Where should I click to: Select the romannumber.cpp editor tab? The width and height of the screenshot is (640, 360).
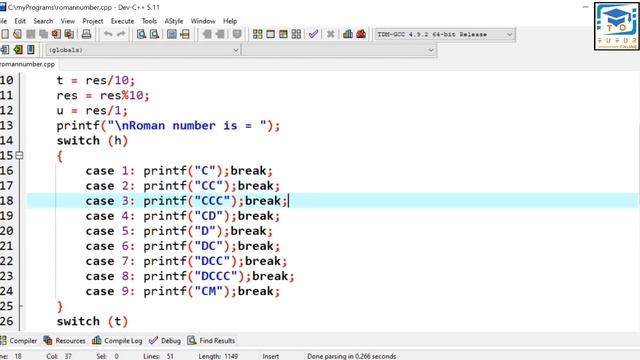(27, 64)
